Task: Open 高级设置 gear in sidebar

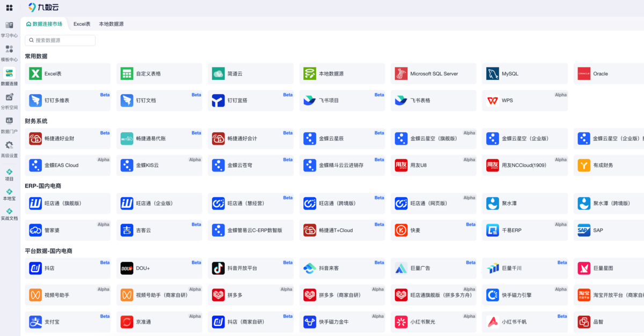Action: 9,145
